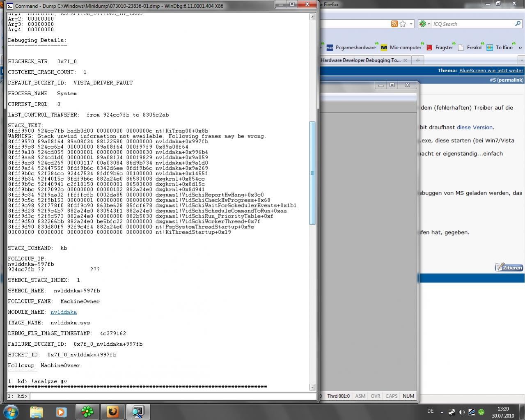
Task: Click BUCKET_ID 0x7f_0_nvlddmkm+997fb text
Action: click(x=62, y=355)
